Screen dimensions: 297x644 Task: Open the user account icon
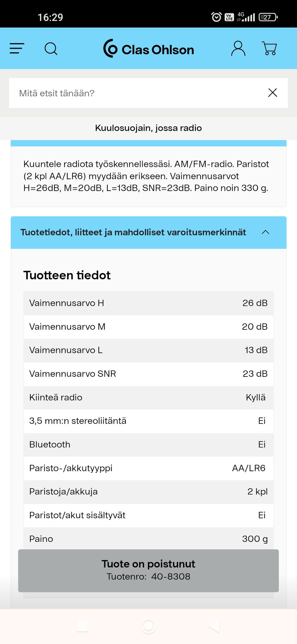pos(238,49)
